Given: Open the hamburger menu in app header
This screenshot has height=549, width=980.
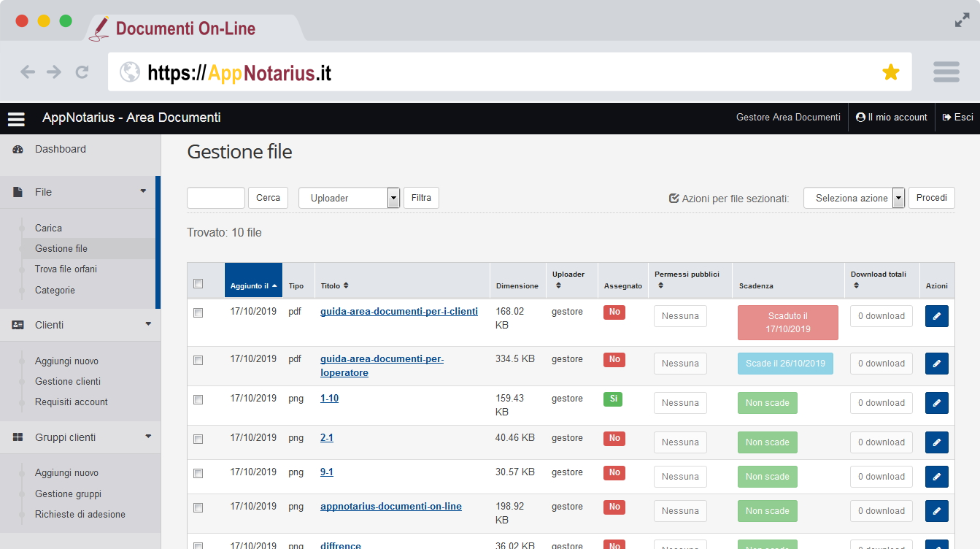Looking at the screenshot, I should [16, 118].
